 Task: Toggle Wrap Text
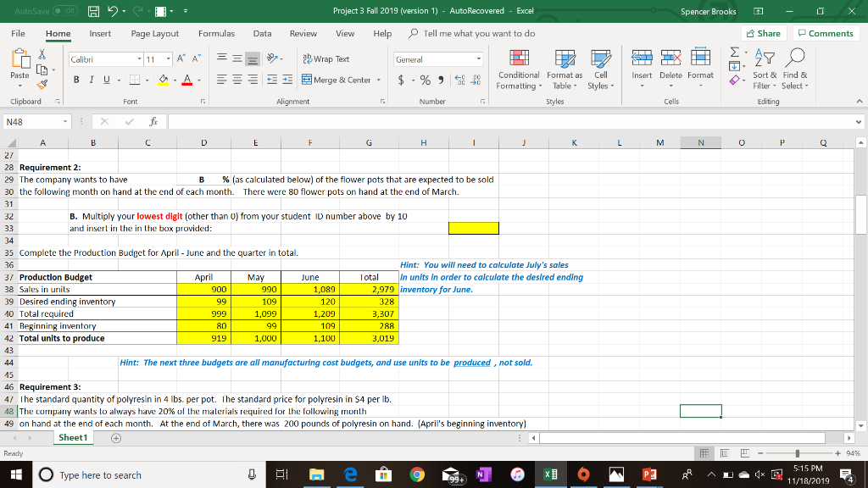326,58
